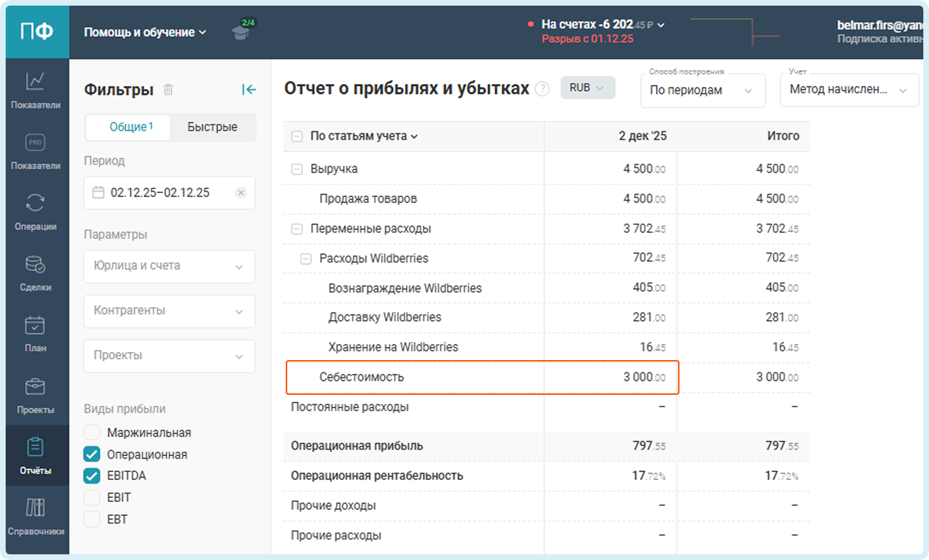Image resolution: width=929 pixels, height=560 pixels.
Task: Clear the period date range
Action: (x=241, y=193)
